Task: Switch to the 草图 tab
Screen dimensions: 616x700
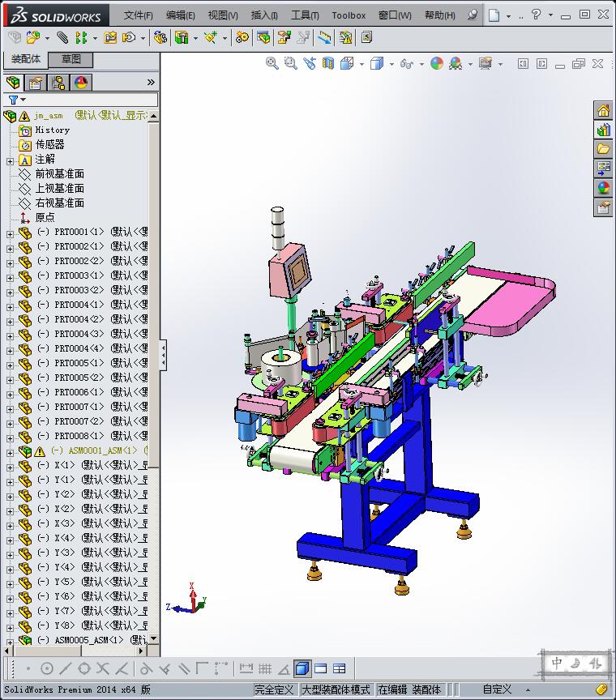Action: (x=71, y=59)
